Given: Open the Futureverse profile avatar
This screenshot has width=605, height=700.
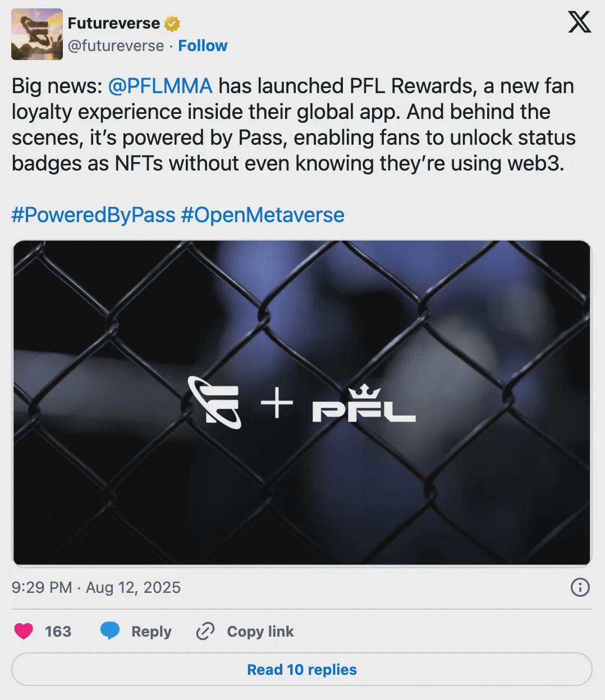Looking at the screenshot, I should tap(37, 34).
